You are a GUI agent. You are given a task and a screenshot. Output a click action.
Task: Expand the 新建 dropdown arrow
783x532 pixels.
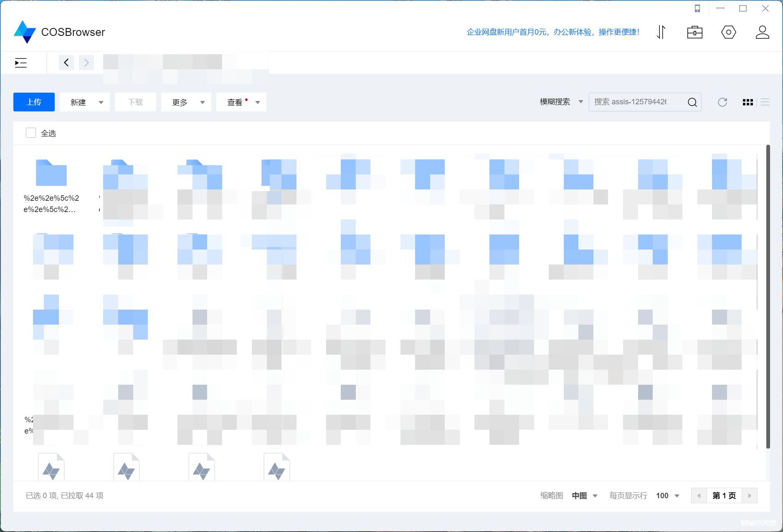(x=101, y=102)
